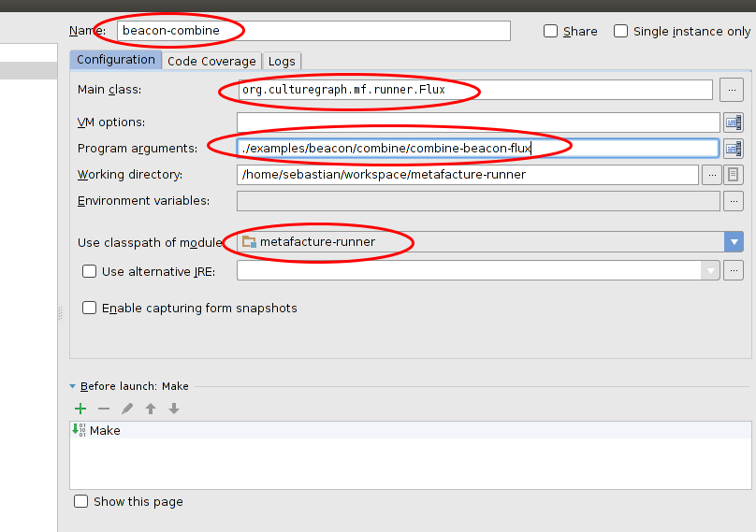The width and height of the screenshot is (756, 532).
Task: Open the Logs tab
Action: (x=282, y=61)
